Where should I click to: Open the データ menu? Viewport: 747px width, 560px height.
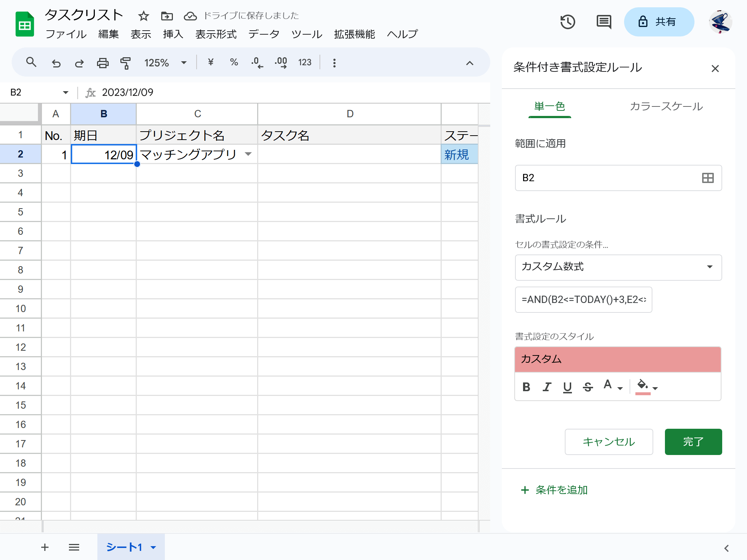point(264,34)
